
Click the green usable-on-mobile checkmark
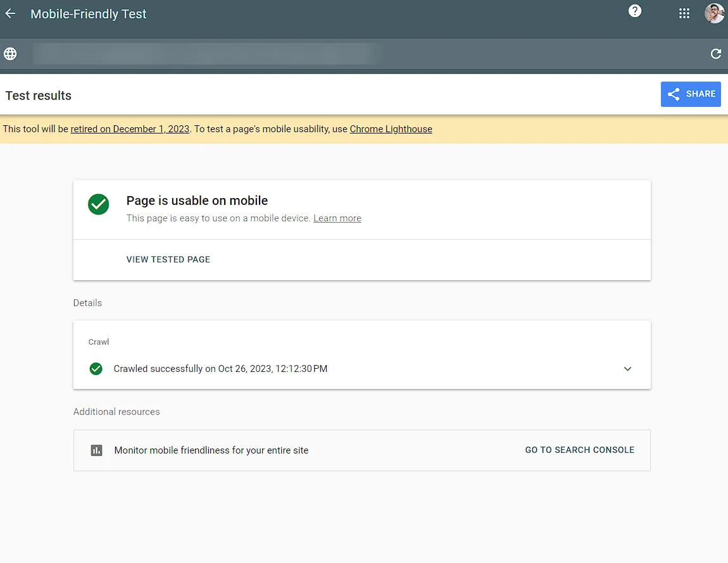pyautogui.click(x=99, y=204)
